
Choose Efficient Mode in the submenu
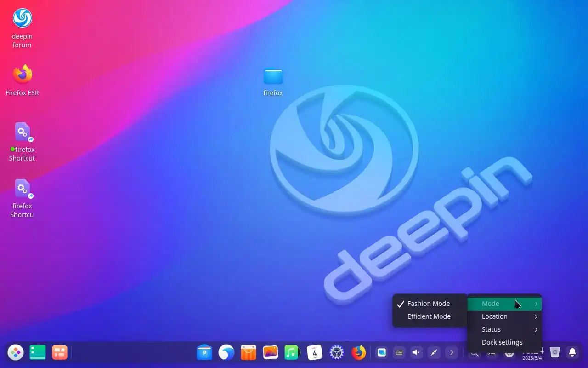(x=430, y=316)
